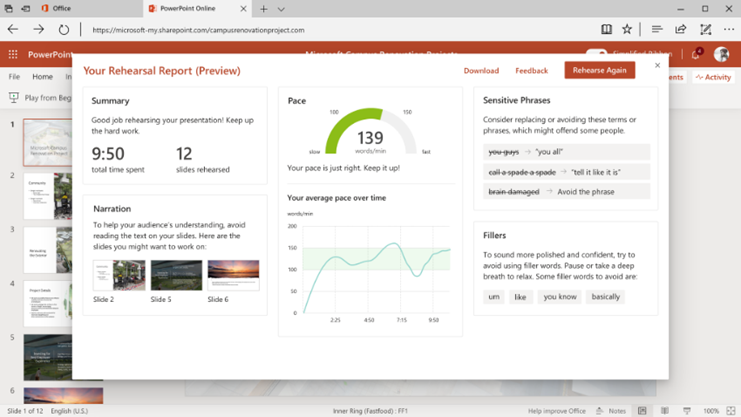This screenshot has height=417, width=741.
Task: Open the Office app launcher waffle
Action: pyautogui.click(x=13, y=55)
